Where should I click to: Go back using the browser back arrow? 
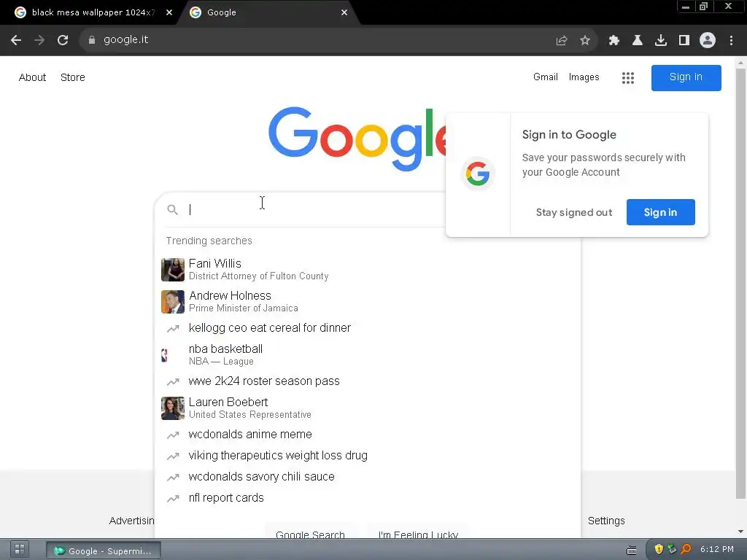16,40
